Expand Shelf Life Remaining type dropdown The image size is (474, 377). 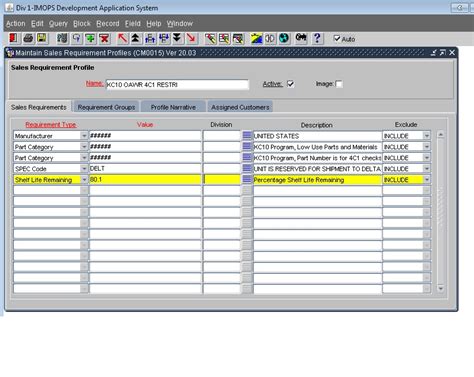[x=84, y=179]
